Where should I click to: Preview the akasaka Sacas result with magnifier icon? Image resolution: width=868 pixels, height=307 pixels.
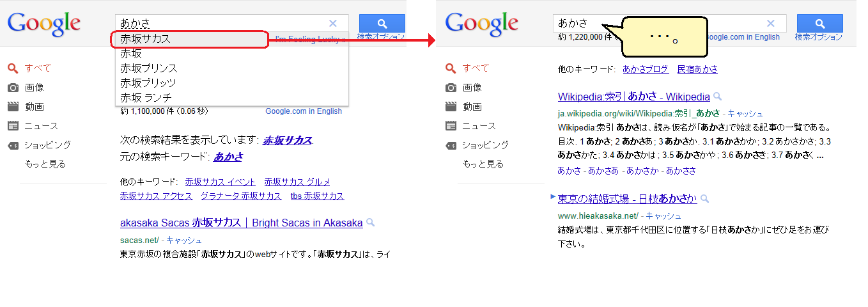[x=370, y=223]
